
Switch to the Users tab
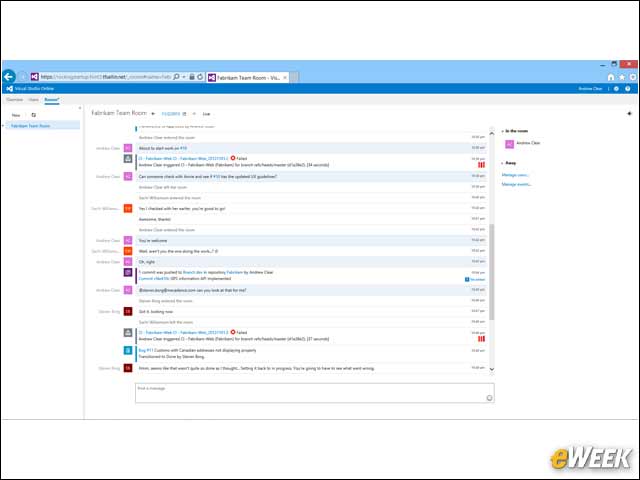click(33, 100)
